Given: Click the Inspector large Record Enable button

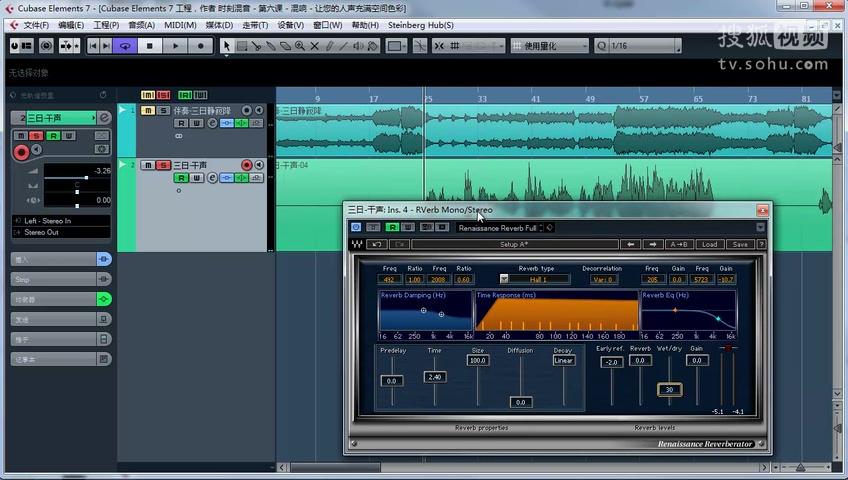Looking at the screenshot, I should tap(21, 152).
